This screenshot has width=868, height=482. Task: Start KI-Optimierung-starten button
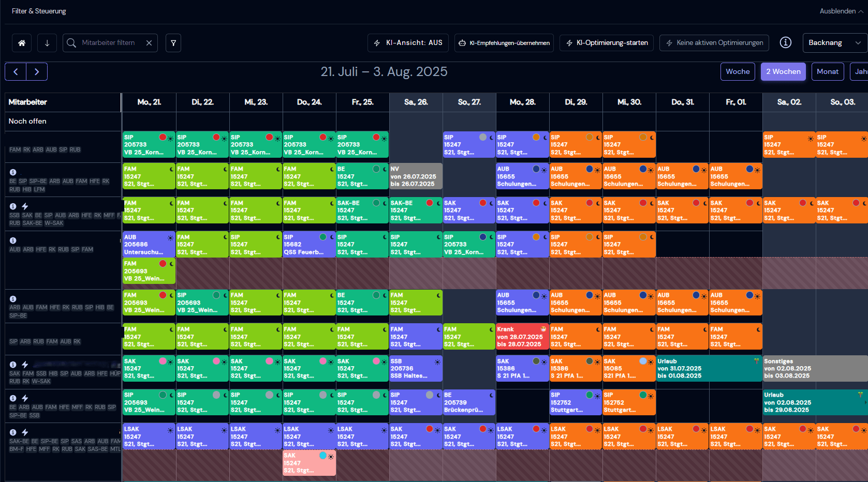pyautogui.click(x=607, y=43)
